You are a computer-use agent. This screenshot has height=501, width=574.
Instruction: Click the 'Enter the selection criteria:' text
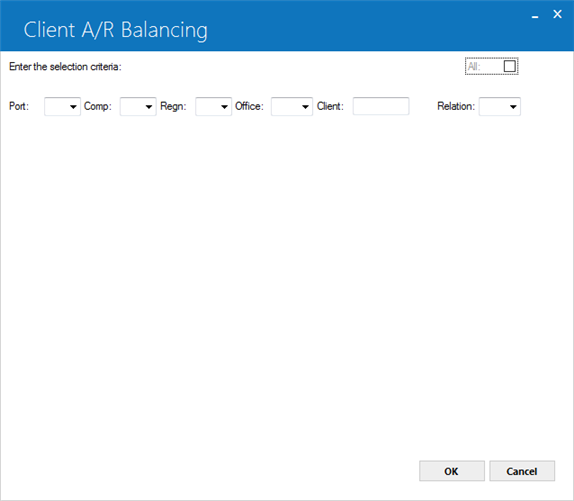[65, 67]
